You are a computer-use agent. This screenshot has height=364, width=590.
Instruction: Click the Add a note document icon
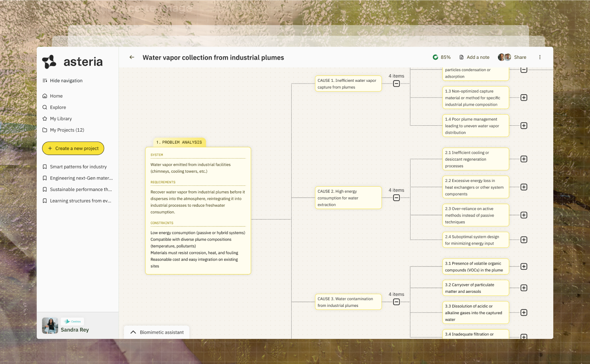(461, 57)
